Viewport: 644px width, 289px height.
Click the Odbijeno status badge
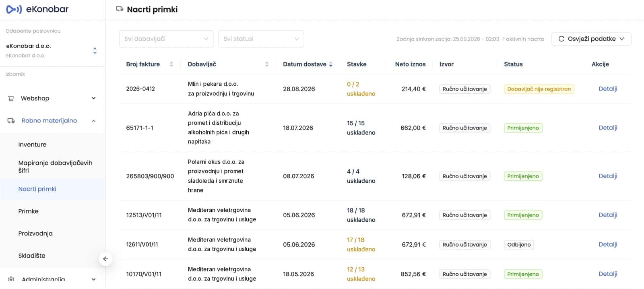[x=519, y=244]
